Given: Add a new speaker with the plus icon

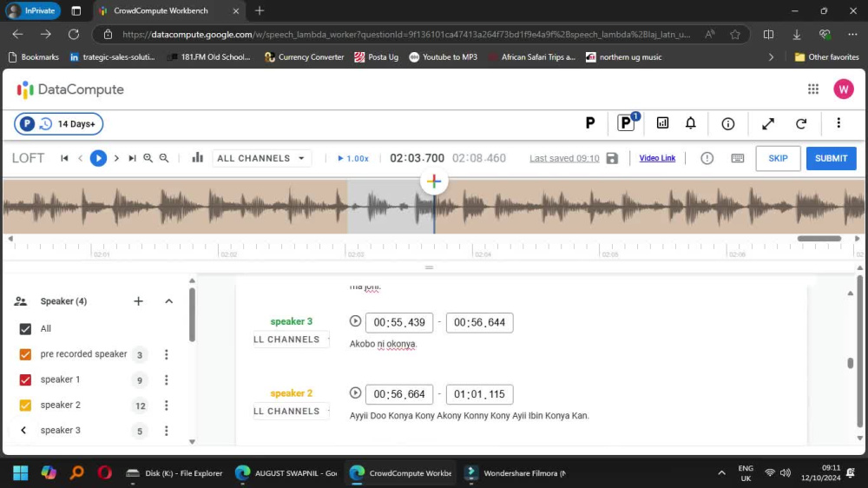Looking at the screenshot, I should tap(138, 301).
